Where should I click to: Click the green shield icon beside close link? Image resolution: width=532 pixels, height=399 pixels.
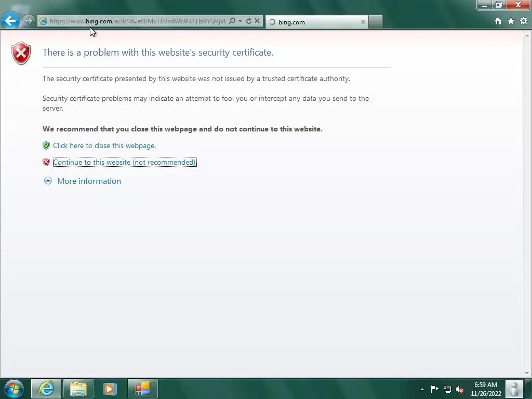pos(46,145)
